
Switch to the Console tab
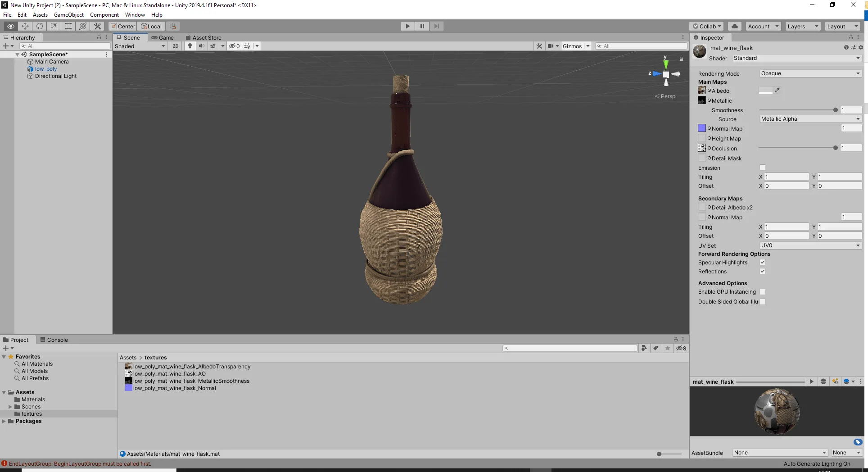[54, 340]
